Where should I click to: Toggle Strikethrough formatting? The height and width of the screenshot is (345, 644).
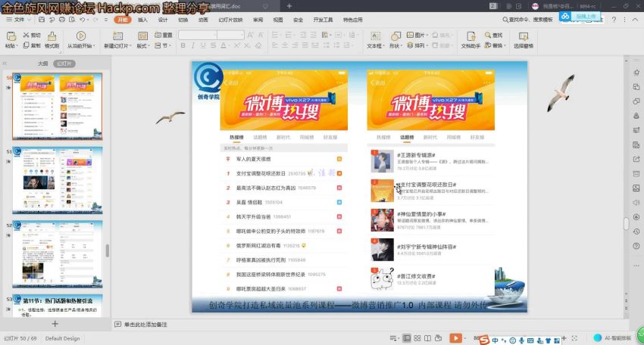(213, 45)
